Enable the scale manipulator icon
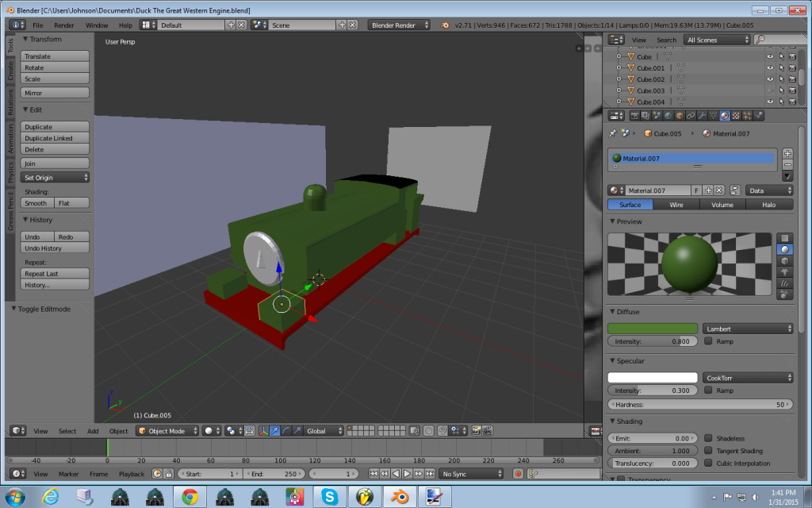Screen dimensions: 812x508 coord(297,431)
